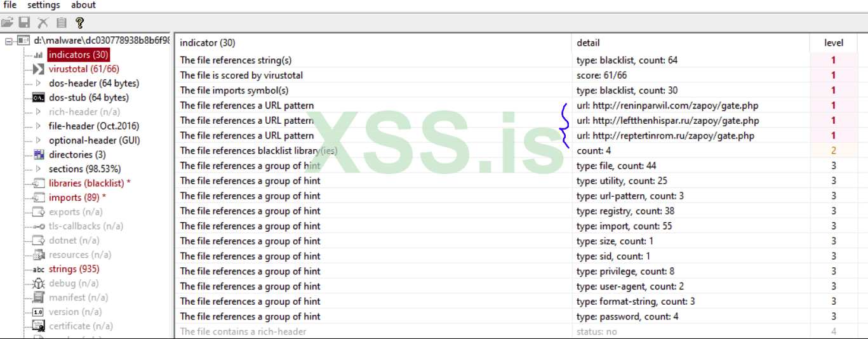The image size is (868, 339).
Task: Open the file menu
Action: pos(10,5)
